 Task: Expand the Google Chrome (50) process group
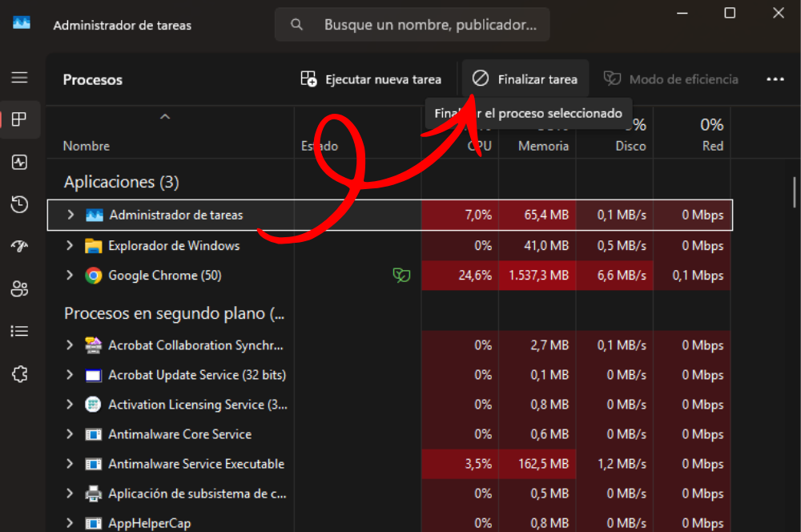pyautogui.click(x=69, y=275)
